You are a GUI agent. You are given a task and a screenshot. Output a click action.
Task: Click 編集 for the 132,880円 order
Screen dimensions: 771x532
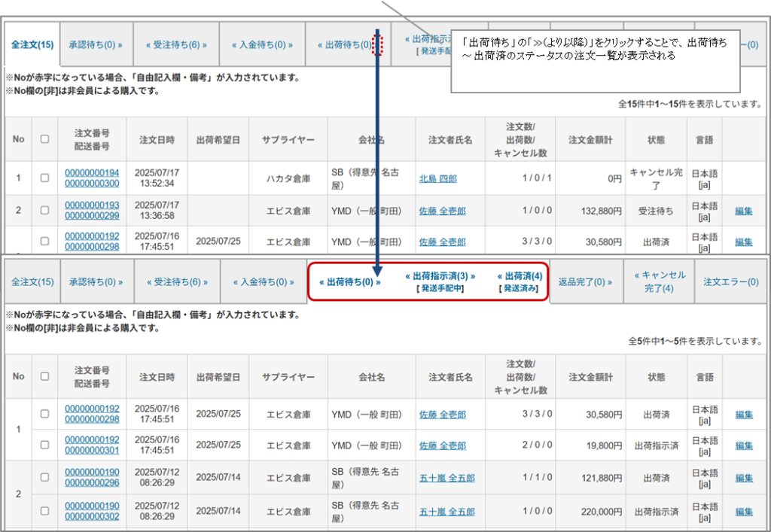(x=743, y=211)
